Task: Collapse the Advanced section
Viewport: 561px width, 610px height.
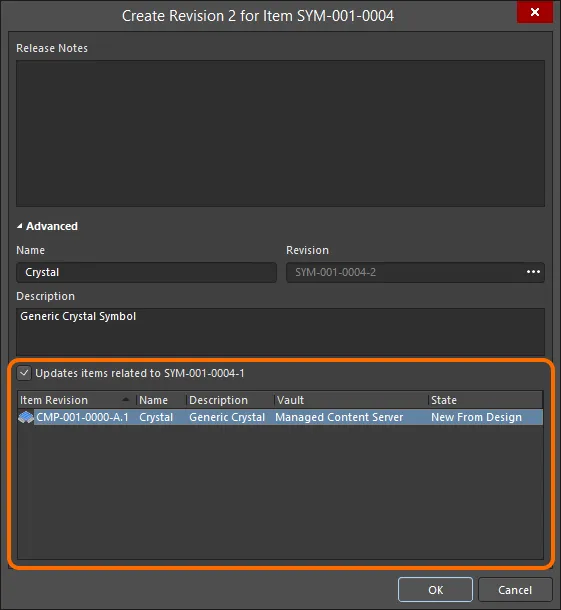Action: click(19, 226)
